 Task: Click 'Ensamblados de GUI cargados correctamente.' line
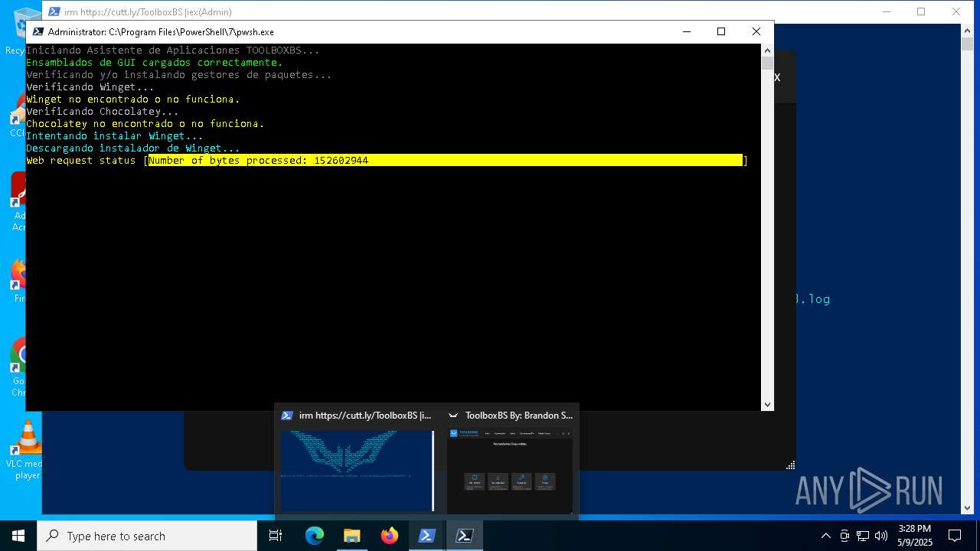pos(155,62)
